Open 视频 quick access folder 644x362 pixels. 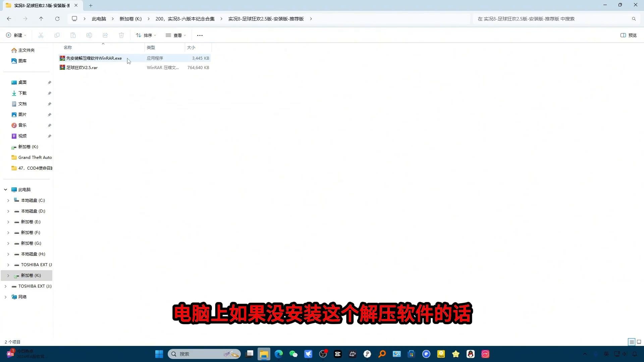[x=22, y=136]
